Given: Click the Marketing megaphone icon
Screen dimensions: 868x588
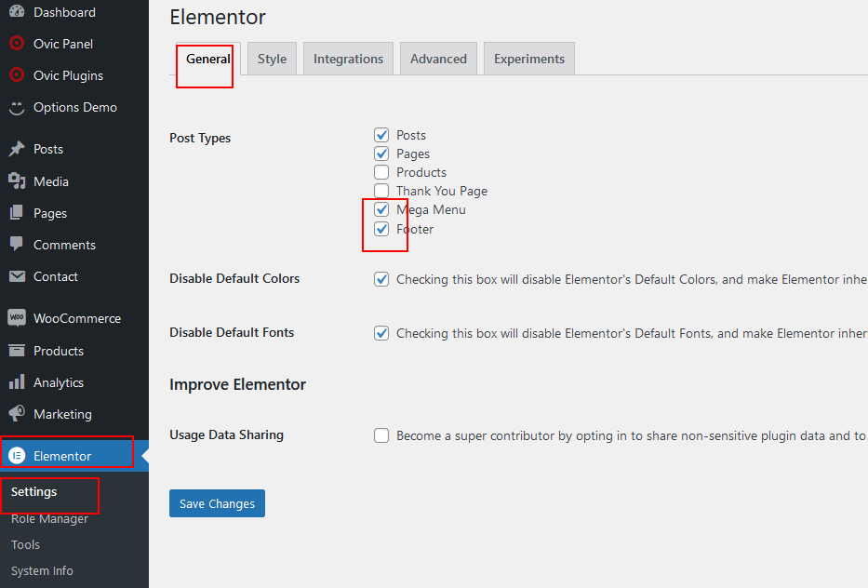Looking at the screenshot, I should (x=17, y=414).
